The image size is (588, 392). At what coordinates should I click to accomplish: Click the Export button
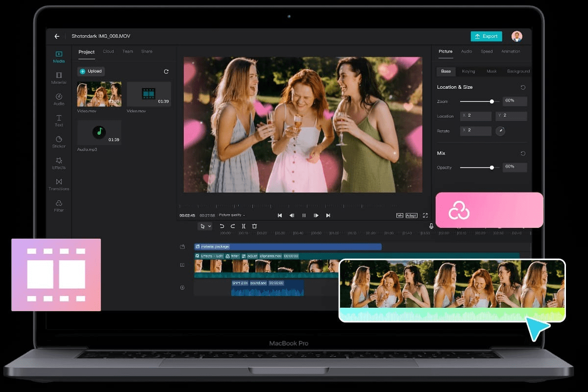point(486,36)
